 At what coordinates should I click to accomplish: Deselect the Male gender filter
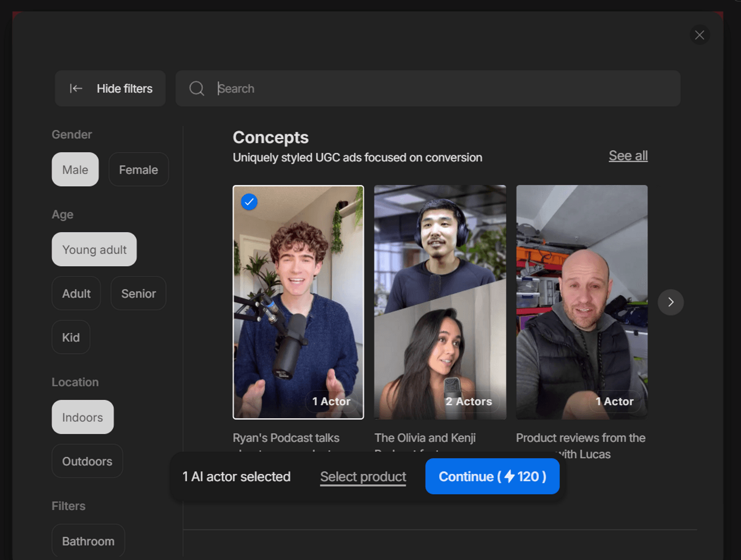click(75, 169)
